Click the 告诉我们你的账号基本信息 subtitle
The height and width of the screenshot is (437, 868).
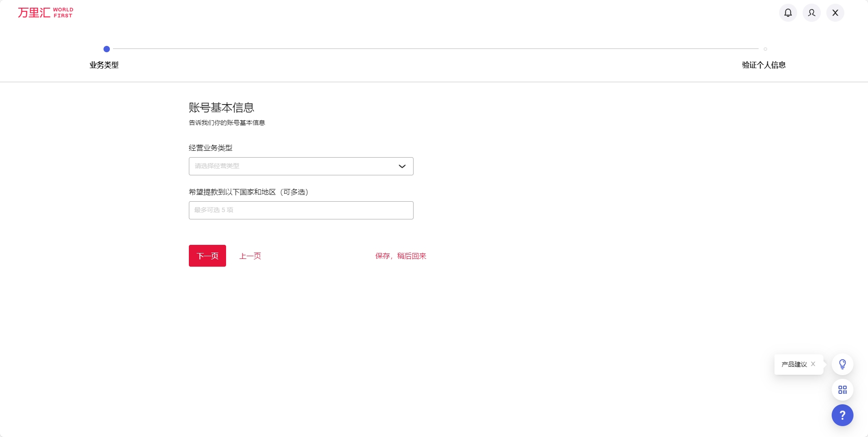pos(227,123)
